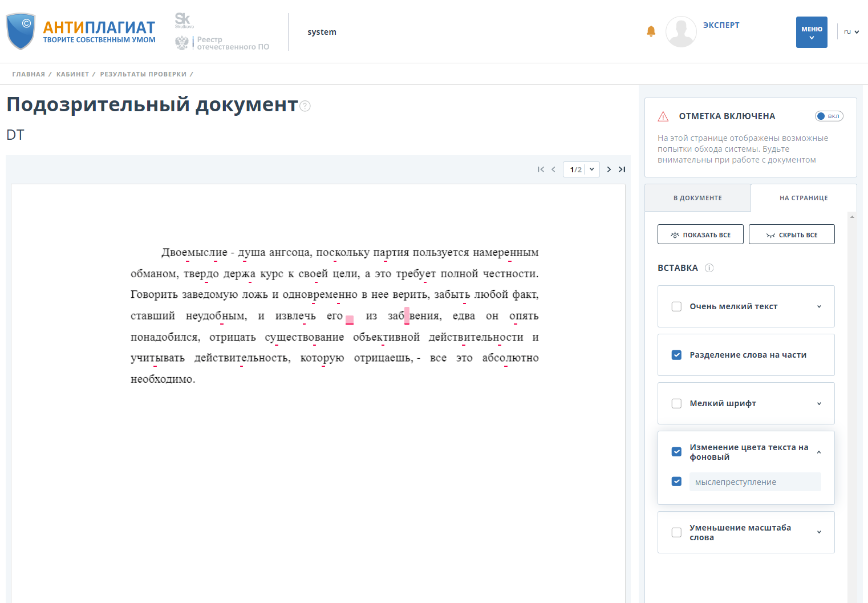The width and height of the screenshot is (868, 603).
Task: Open the info icon next to ВСТАВКА
Action: coord(709,268)
